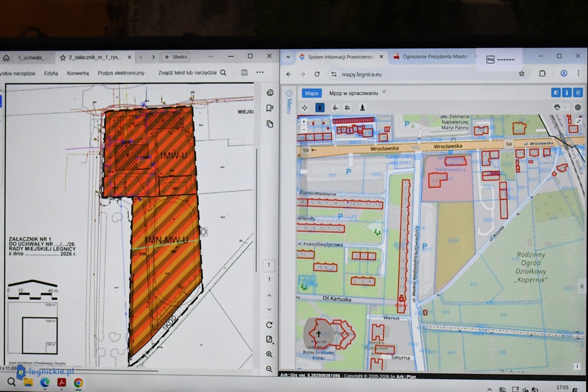Rotate the PDF page using the rotate icon

tap(269, 324)
